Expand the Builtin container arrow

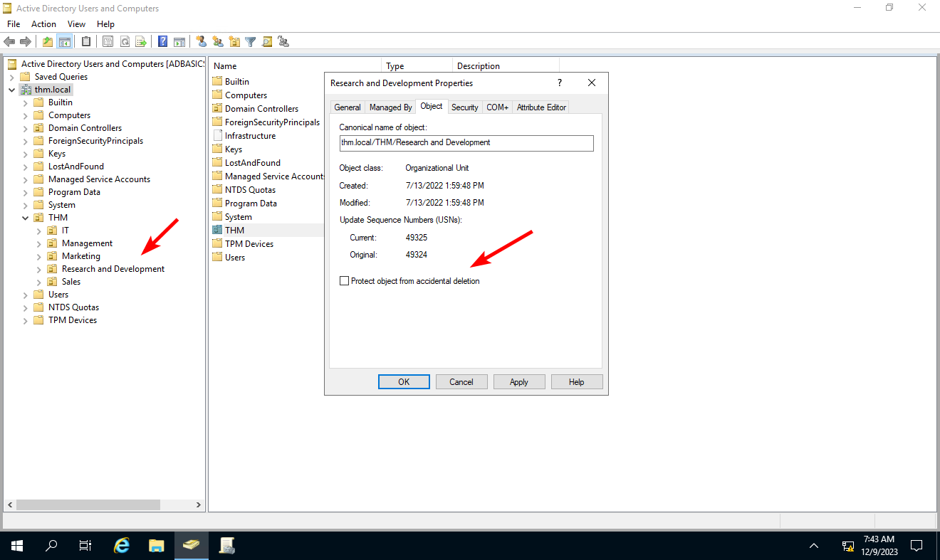click(26, 102)
